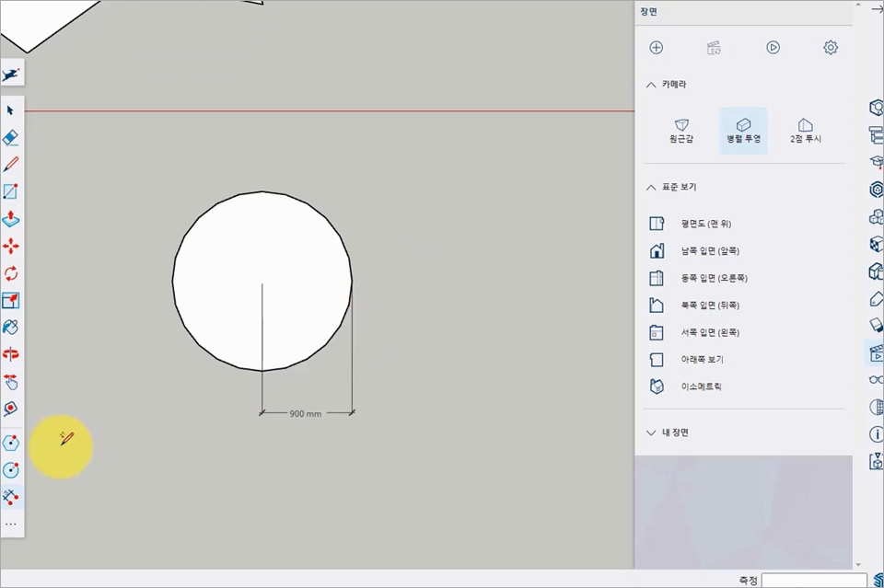Choose 2점 투시 two-point perspective
The image size is (884, 588).
[806, 131]
